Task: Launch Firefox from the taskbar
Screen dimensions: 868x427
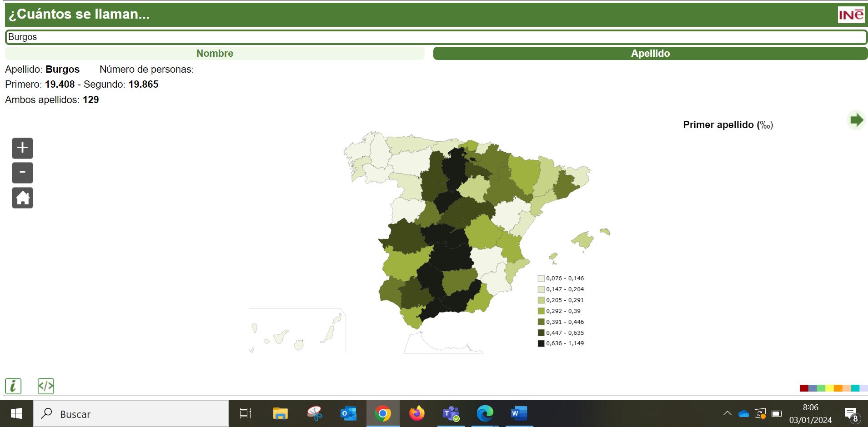Action: pos(416,413)
